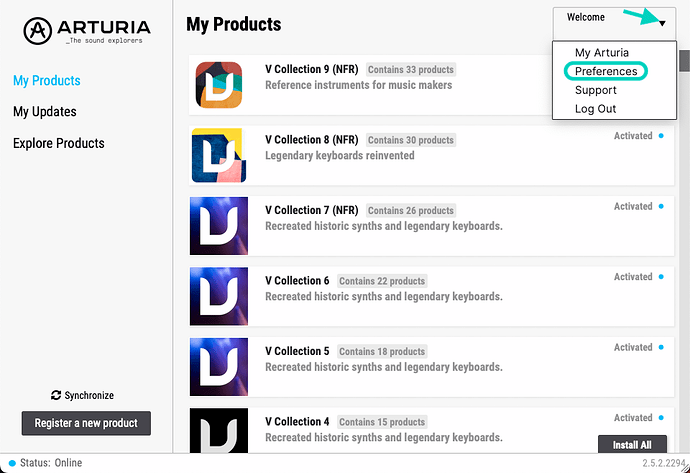Image resolution: width=690 pixels, height=473 pixels.
Task: Select the V Collection 5 product icon
Action: click(x=219, y=367)
